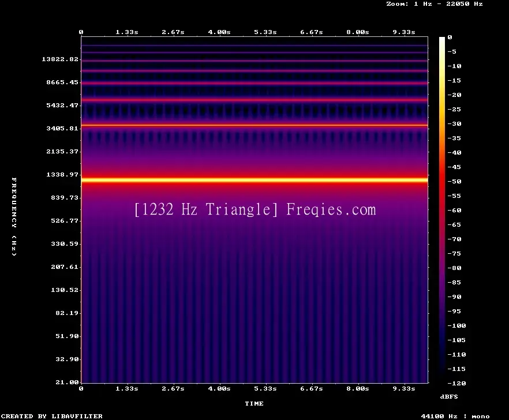Select 6.67s on the bottom time axis
Image resolution: width=509 pixels, height=420 pixels.
pyautogui.click(x=311, y=388)
